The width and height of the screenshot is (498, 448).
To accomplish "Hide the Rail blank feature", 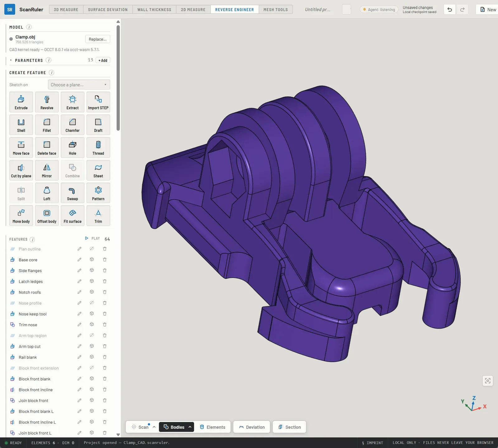I will 92,357.
